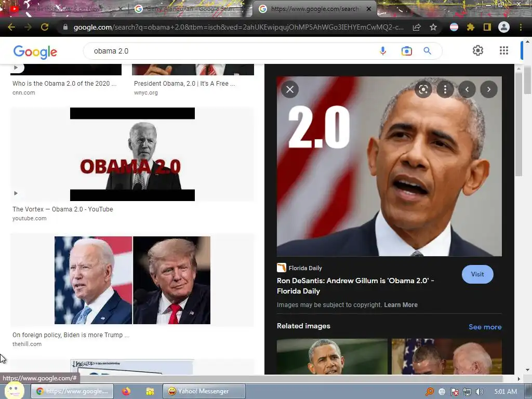532x399 pixels.
Task: Bookmark this page with the star icon
Action: [433, 27]
